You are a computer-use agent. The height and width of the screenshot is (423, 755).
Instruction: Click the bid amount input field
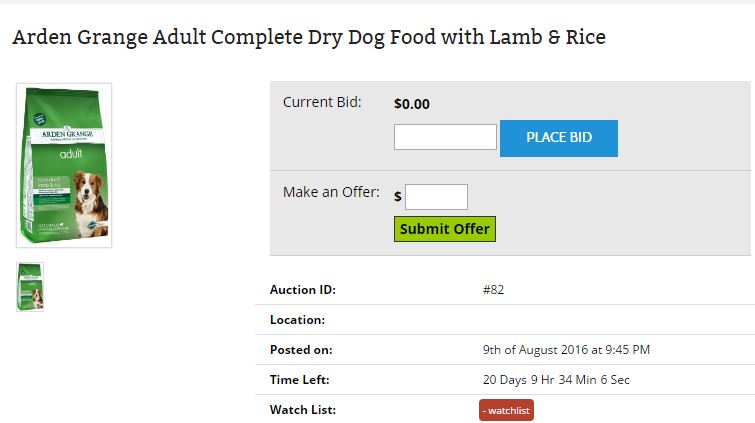tap(445, 137)
